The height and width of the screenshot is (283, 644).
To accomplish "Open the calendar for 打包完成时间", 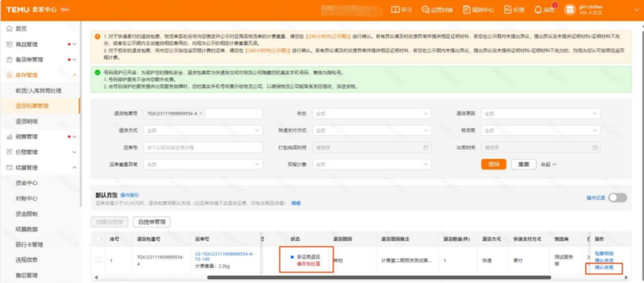I will 425,148.
